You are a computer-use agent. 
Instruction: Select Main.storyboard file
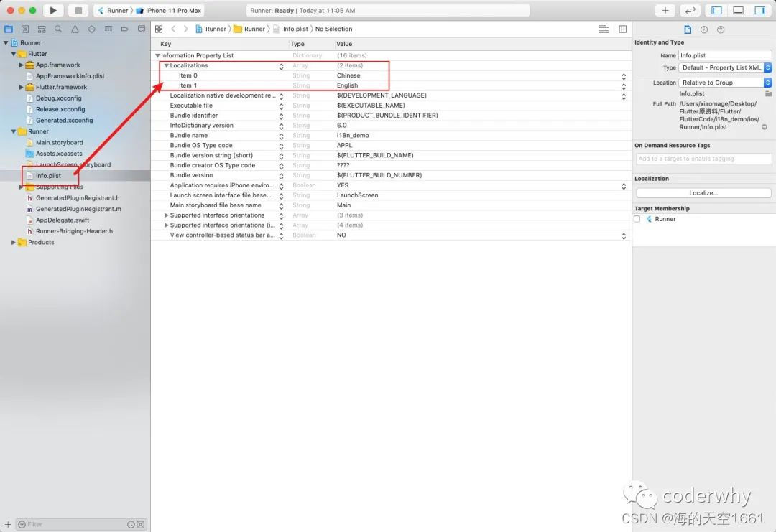tap(60, 142)
